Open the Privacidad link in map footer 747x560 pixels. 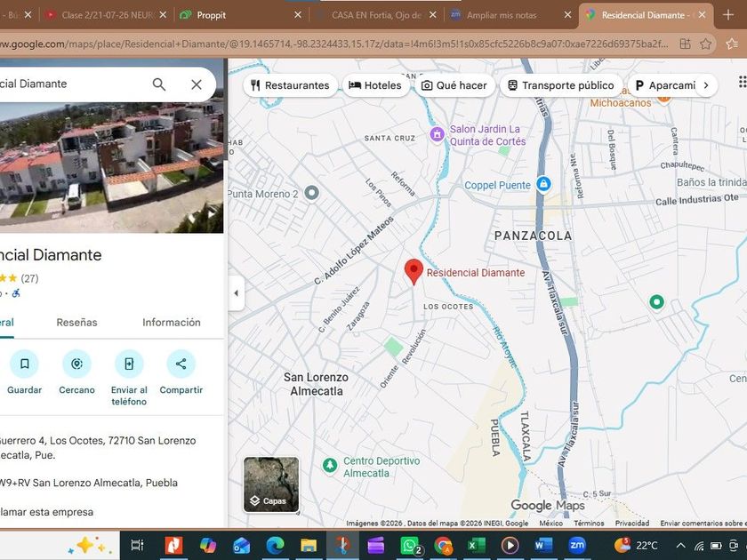tap(632, 524)
